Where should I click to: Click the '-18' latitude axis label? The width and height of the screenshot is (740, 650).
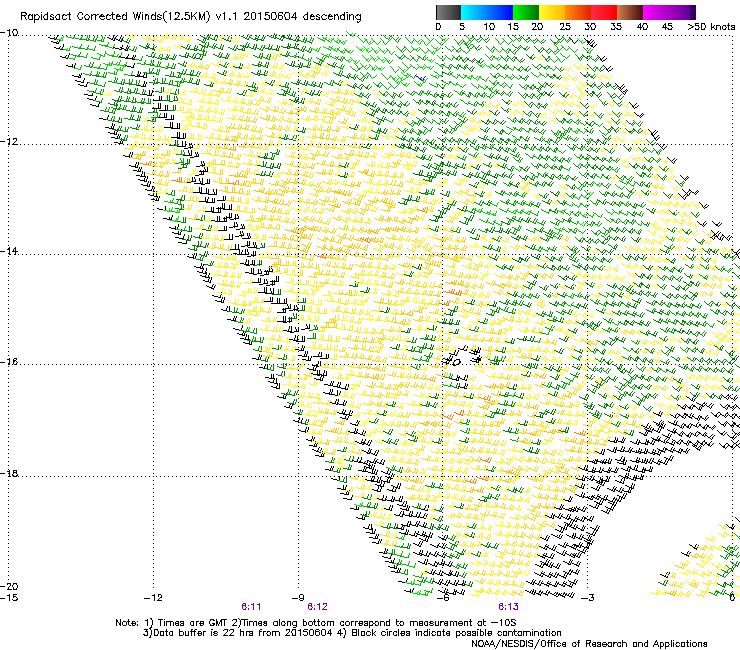[9, 473]
